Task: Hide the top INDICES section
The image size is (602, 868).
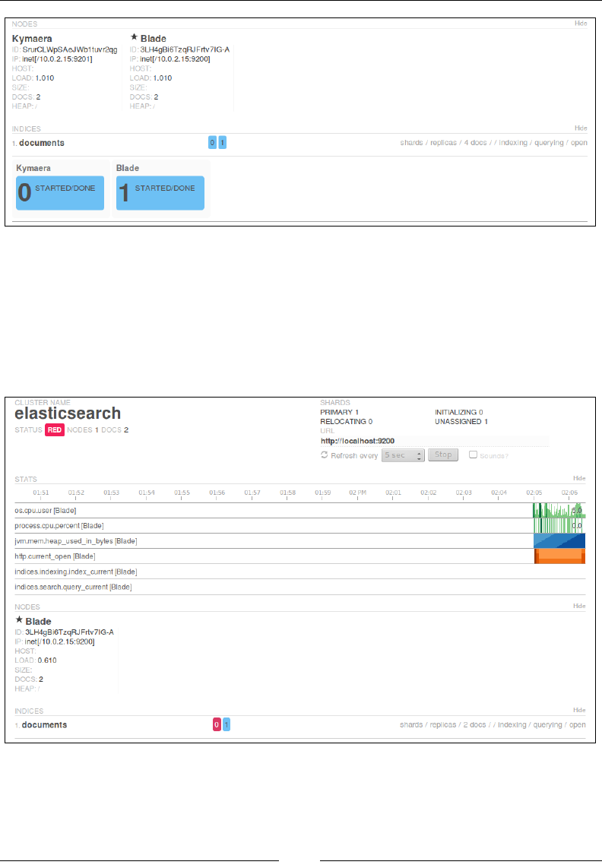Action: (x=581, y=128)
